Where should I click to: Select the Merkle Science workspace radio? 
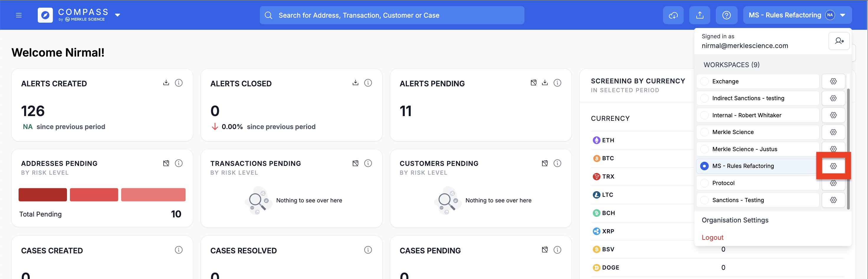(704, 132)
